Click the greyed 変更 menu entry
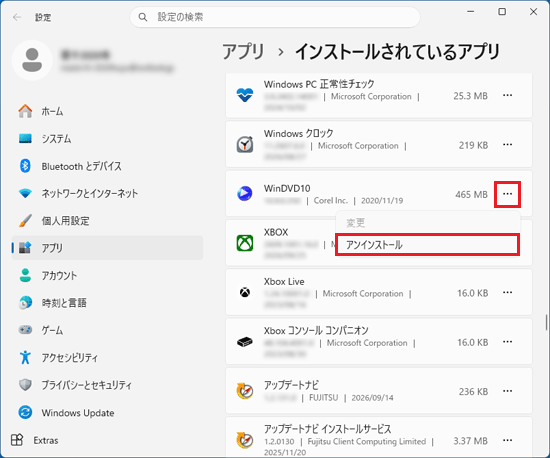This screenshot has height=458, width=550. [427, 223]
